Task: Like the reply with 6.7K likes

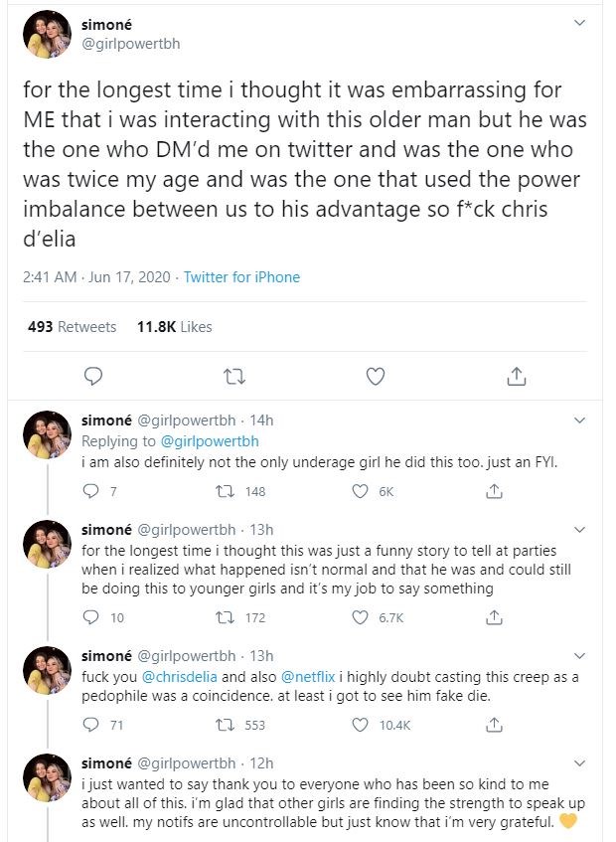Action: click(x=363, y=617)
